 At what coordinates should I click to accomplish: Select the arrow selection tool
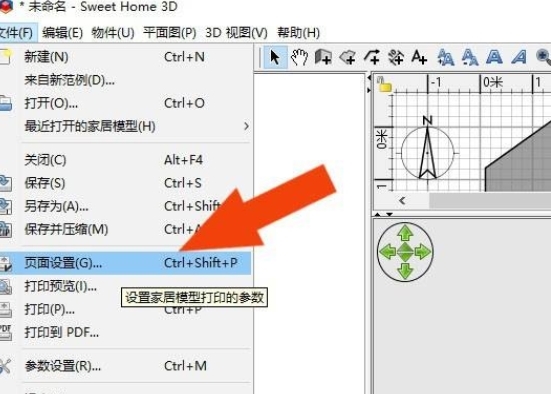275,57
